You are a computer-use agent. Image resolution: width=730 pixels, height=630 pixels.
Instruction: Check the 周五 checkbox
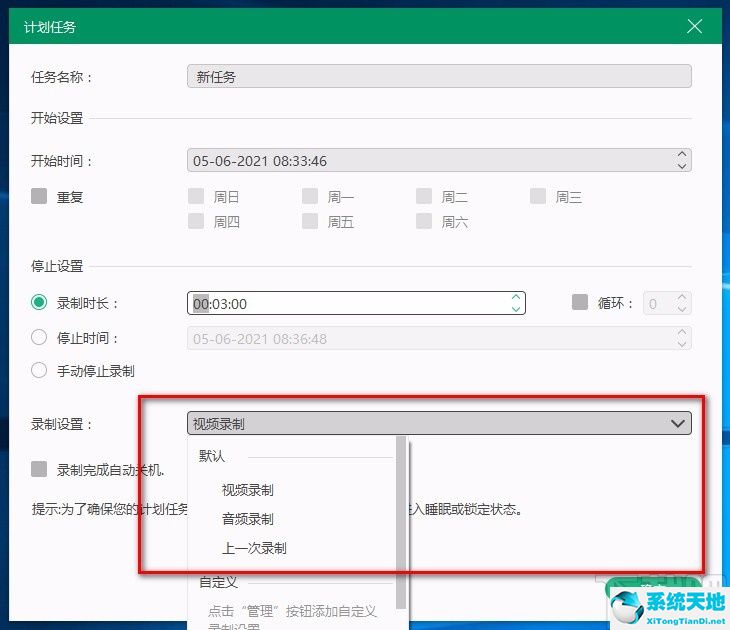point(310,221)
